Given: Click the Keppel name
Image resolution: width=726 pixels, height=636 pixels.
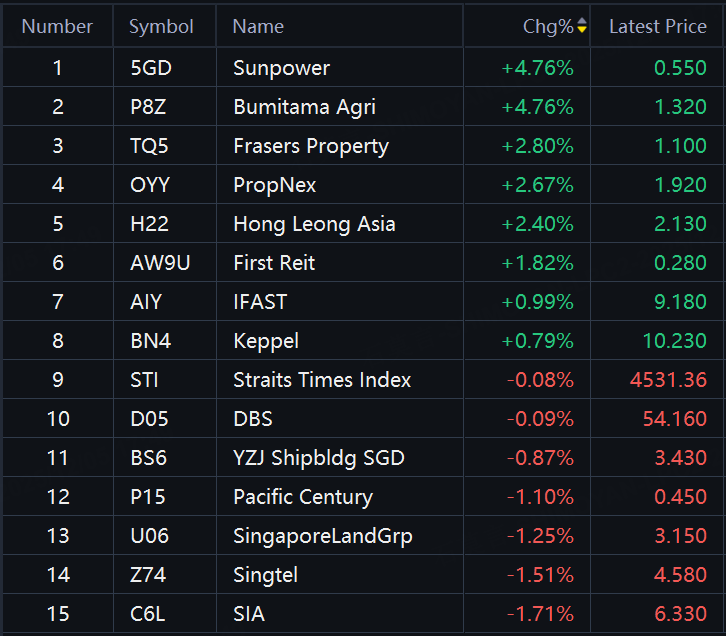Looking at the screenshot, I should point(266,341).
